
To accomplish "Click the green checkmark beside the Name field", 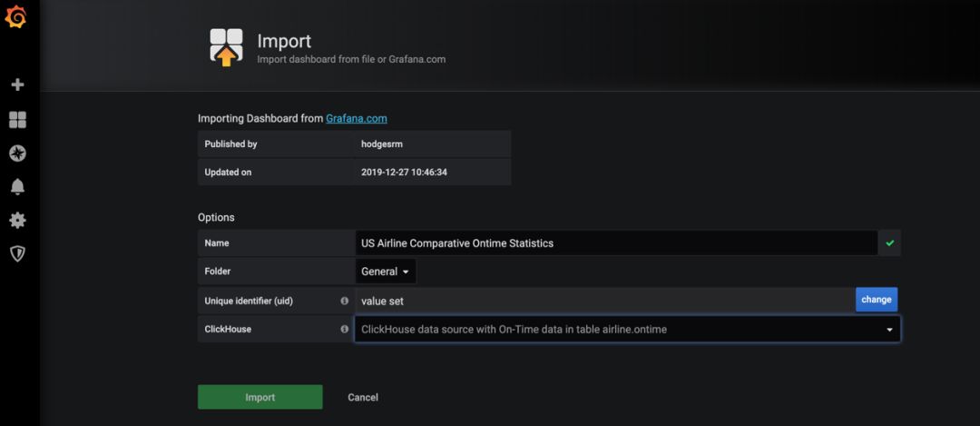I will [889, 243].
